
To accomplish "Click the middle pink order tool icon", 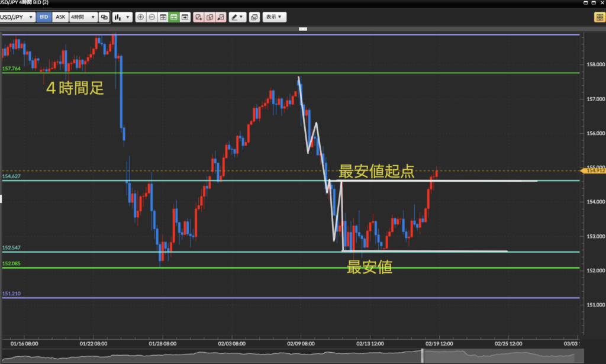I will 209,17.
